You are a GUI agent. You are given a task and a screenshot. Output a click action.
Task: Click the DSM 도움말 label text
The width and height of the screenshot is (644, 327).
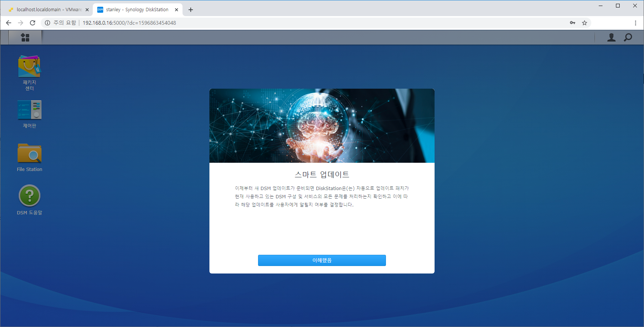30,213
